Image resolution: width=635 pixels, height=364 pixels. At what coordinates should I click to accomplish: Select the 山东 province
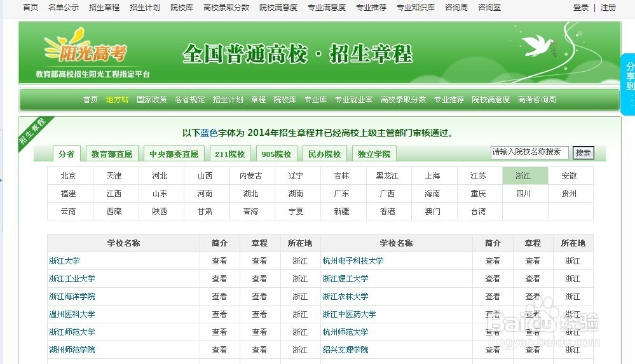[x=160, y=194]
